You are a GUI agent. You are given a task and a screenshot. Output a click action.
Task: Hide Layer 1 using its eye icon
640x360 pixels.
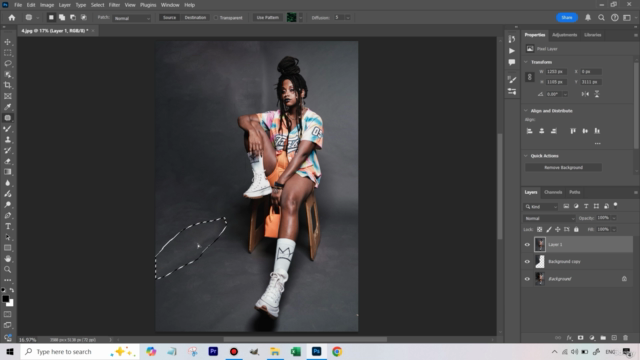[527, 245]
